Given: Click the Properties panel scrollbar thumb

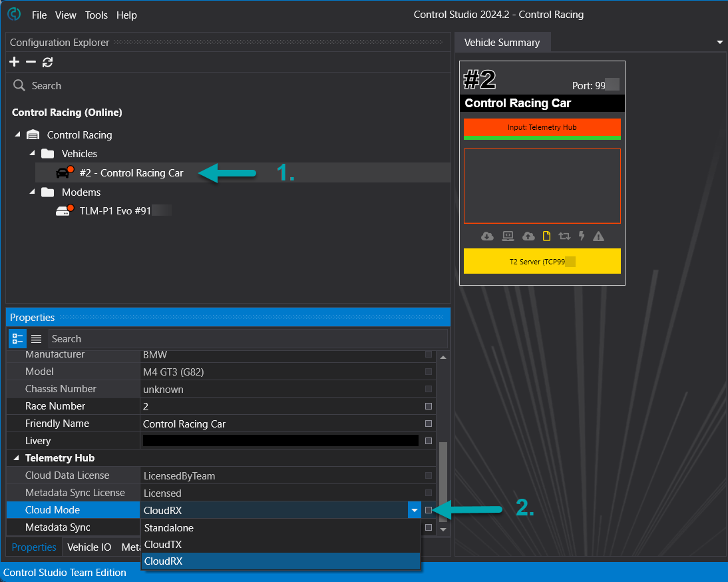Looking at the screenshot, I should click(x=443, y=482).
